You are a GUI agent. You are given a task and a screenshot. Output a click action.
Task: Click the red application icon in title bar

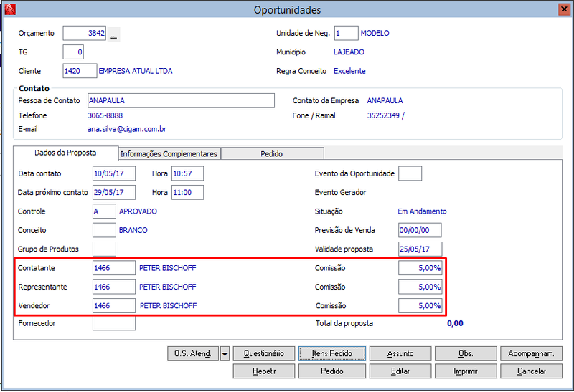(10, 9)
